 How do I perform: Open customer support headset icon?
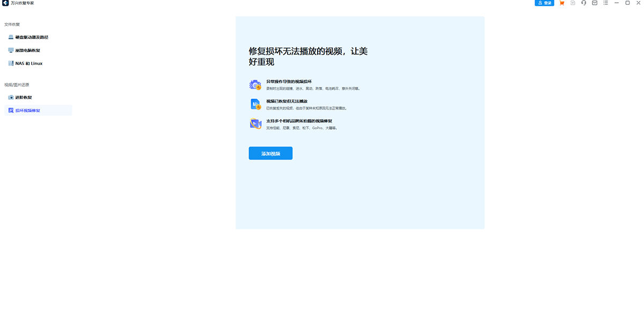[583, 3]
